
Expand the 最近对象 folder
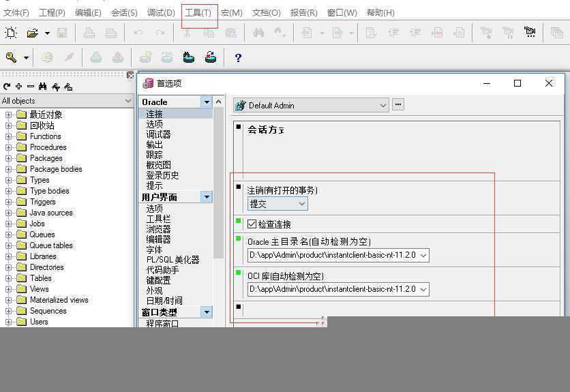[x=8, y=115]
